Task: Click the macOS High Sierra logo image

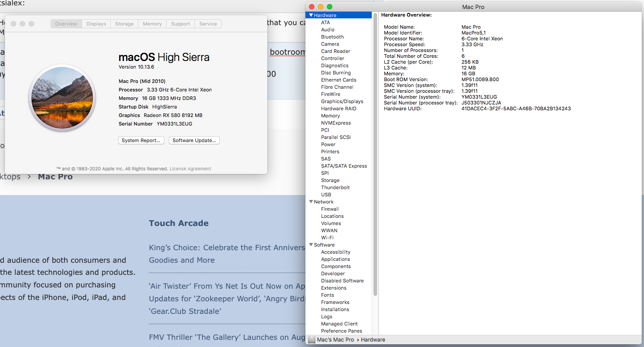Action: click(62, 98)
